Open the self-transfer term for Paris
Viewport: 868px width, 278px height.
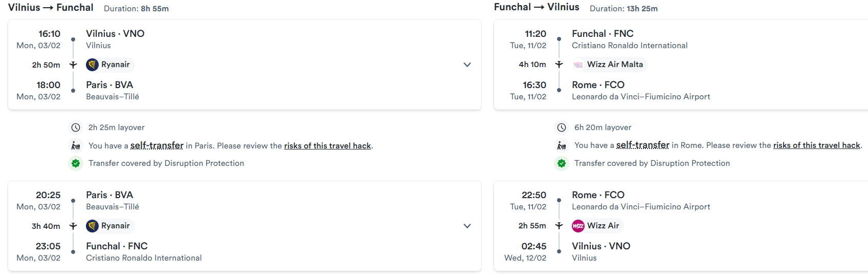tap(157, 145)
